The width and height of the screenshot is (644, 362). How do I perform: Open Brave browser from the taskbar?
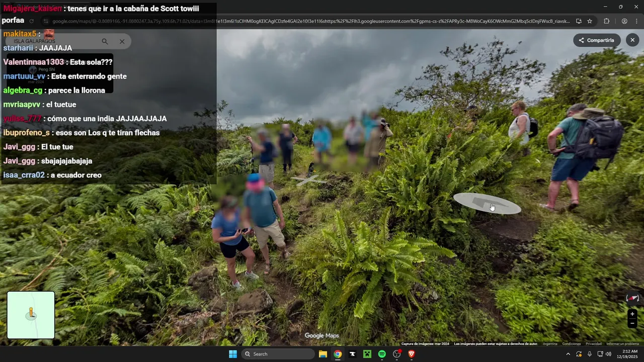[x=412, y=354]
